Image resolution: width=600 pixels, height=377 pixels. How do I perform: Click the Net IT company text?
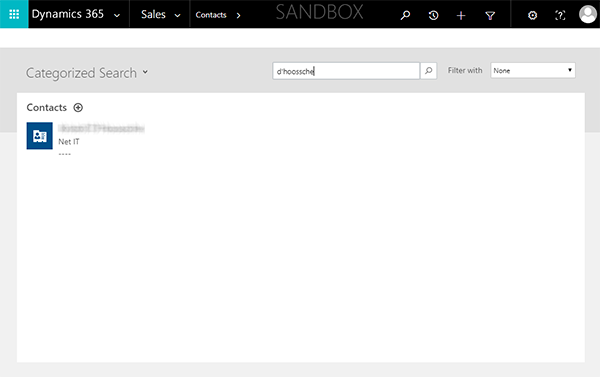click(69, 142)
